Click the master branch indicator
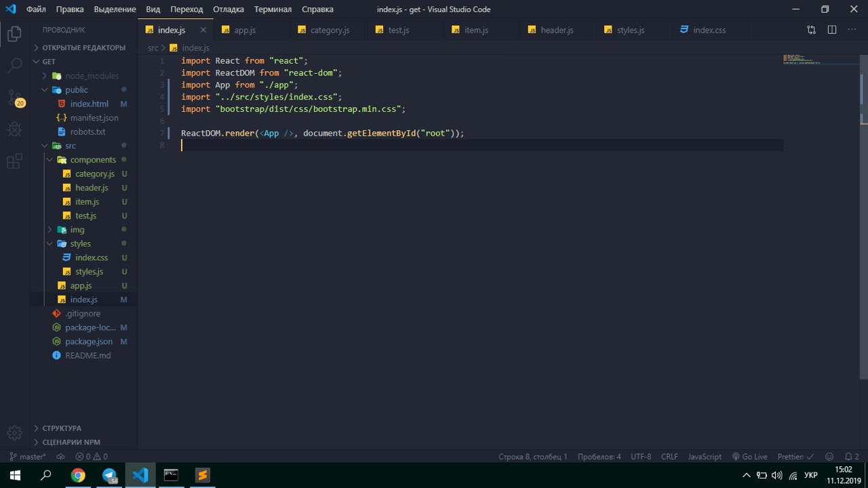Screen dimensions: 868x488 coord(28,457)
